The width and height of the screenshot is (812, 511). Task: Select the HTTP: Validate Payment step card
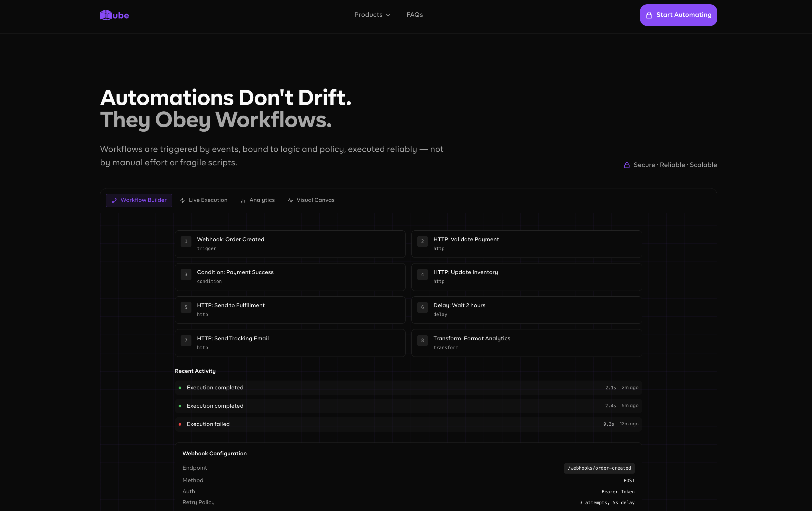point(526,244)
